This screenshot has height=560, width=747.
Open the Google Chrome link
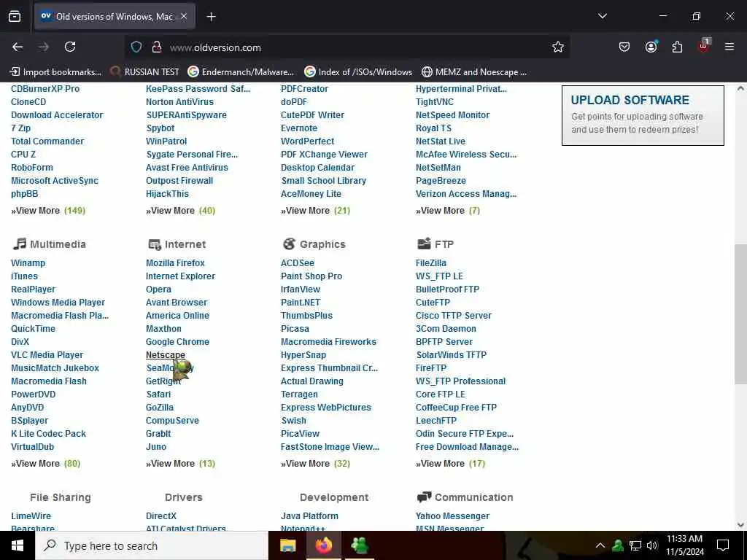[x=178, y=342]
